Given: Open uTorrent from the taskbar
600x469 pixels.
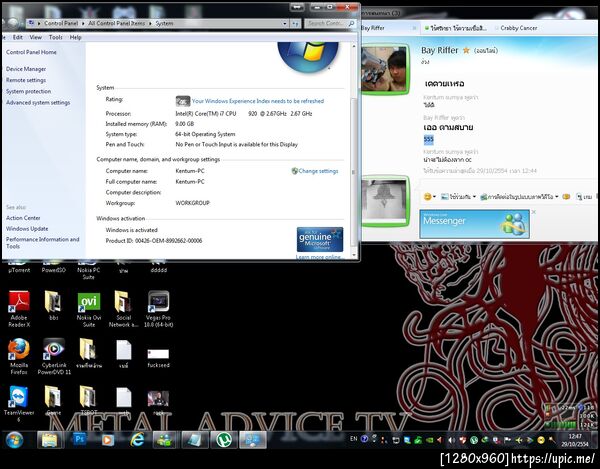Looking at the screenshot, I should coord(224,440).
